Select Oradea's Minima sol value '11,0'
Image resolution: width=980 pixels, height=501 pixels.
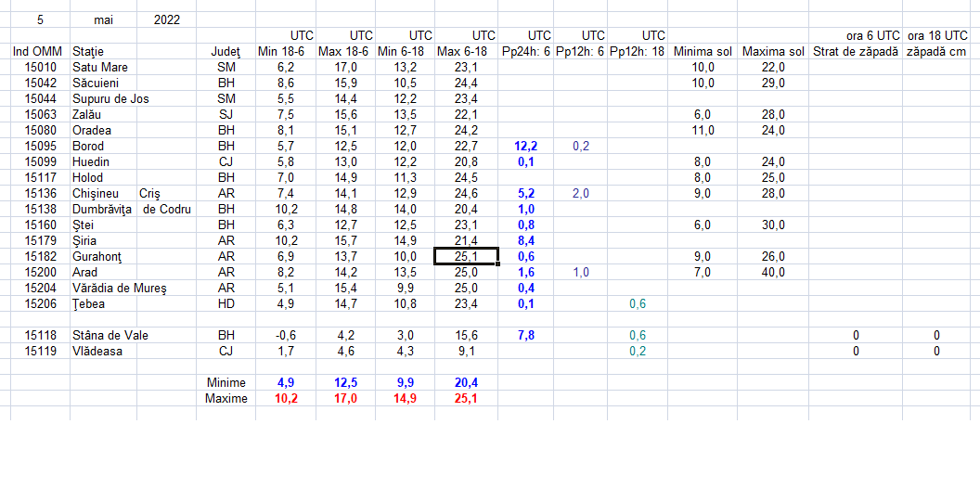tap(703, 131)
